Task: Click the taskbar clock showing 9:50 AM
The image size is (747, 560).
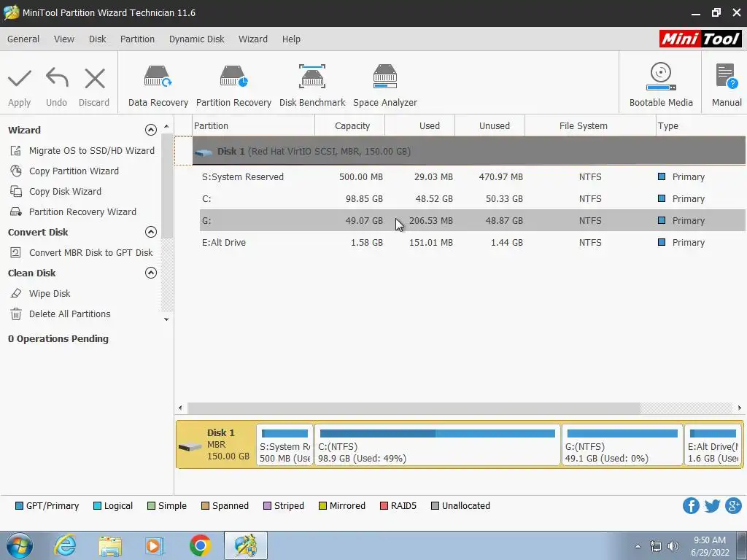Action: tap(710, 546)
